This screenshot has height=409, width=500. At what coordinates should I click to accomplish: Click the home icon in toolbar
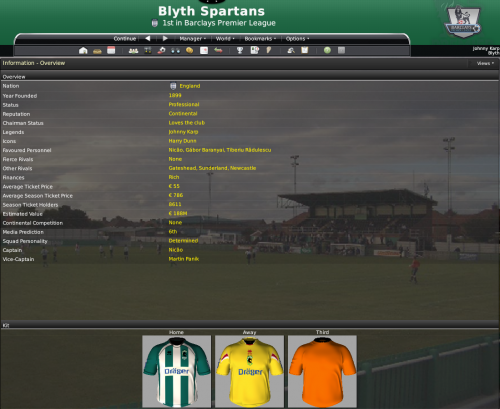click(83, 50)
